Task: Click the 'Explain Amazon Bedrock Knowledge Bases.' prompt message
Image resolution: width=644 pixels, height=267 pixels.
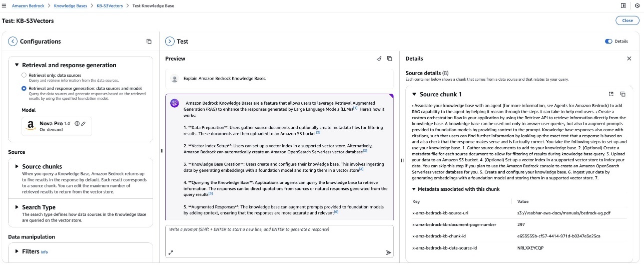Action: [x=225, y=79]
